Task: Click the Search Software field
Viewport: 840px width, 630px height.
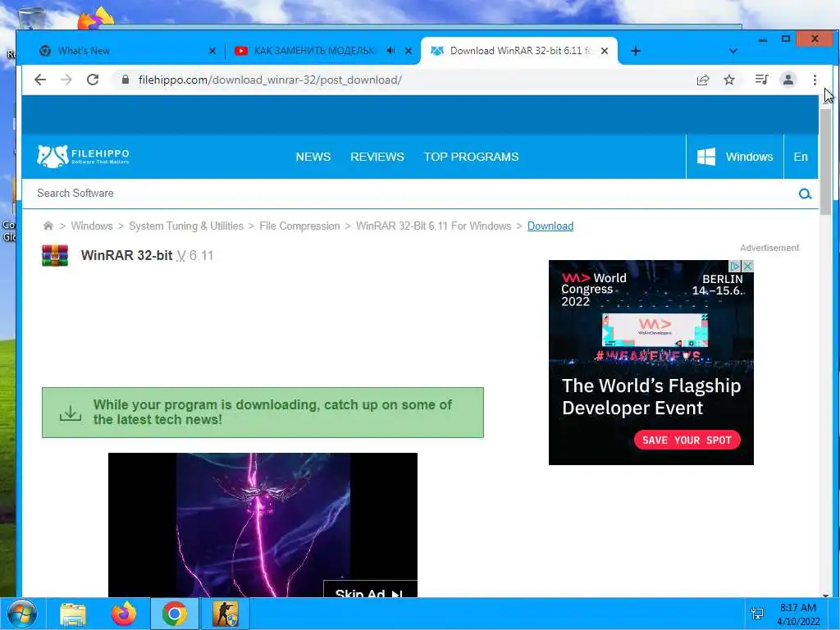Action: pos(413,194)
